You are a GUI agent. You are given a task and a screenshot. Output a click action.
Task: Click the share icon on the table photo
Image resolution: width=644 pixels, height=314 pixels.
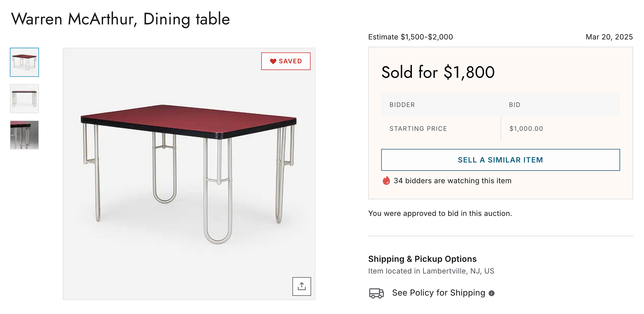tap(302, 286)
